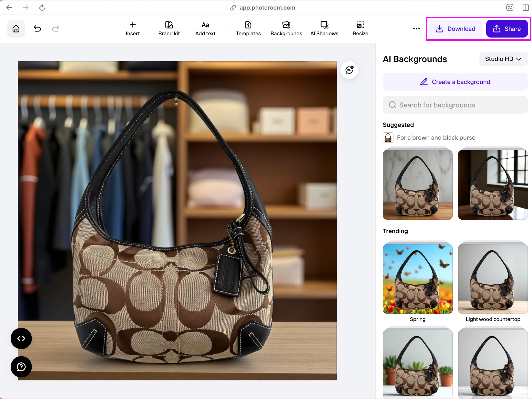
Task: Open the comment bubble beside canvas
Action: 349,70
